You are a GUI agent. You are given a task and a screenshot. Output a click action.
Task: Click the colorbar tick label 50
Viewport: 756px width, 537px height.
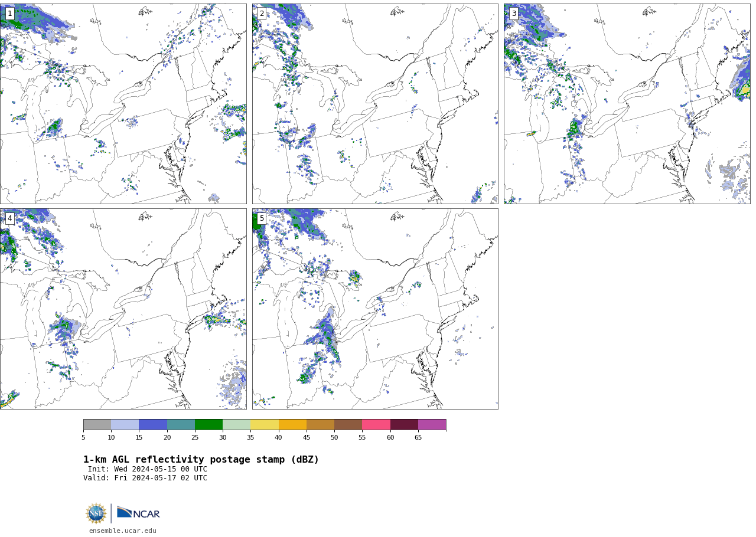tap(334, 437)
